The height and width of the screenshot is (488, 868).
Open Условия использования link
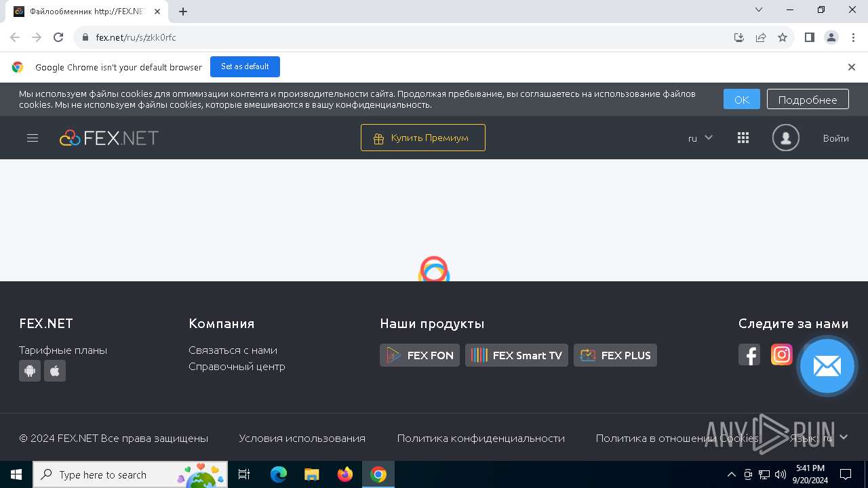[302, 439]
